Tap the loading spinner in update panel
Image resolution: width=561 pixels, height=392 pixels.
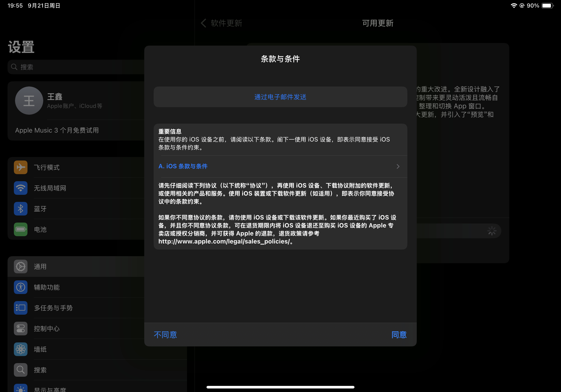(492, 231)
